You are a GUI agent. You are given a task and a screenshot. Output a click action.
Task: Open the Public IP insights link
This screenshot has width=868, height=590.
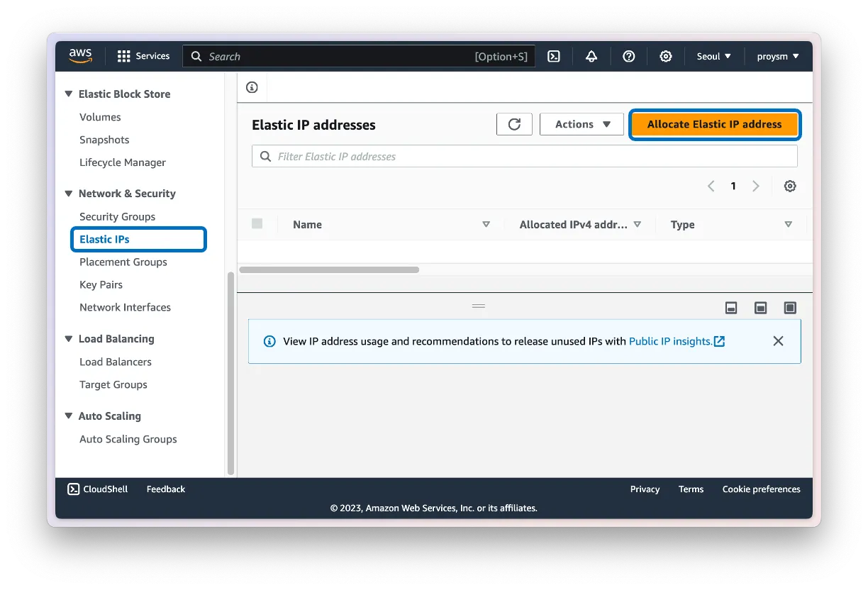(677, 341)
